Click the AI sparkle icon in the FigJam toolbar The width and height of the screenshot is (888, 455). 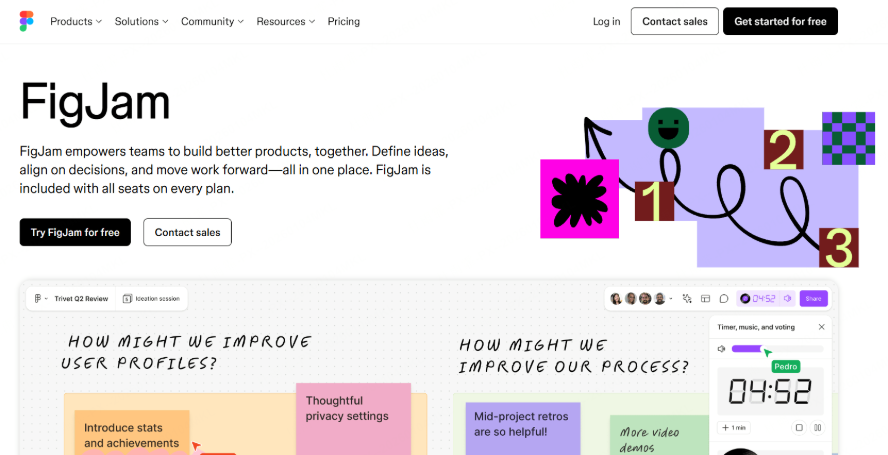[687, 298]
